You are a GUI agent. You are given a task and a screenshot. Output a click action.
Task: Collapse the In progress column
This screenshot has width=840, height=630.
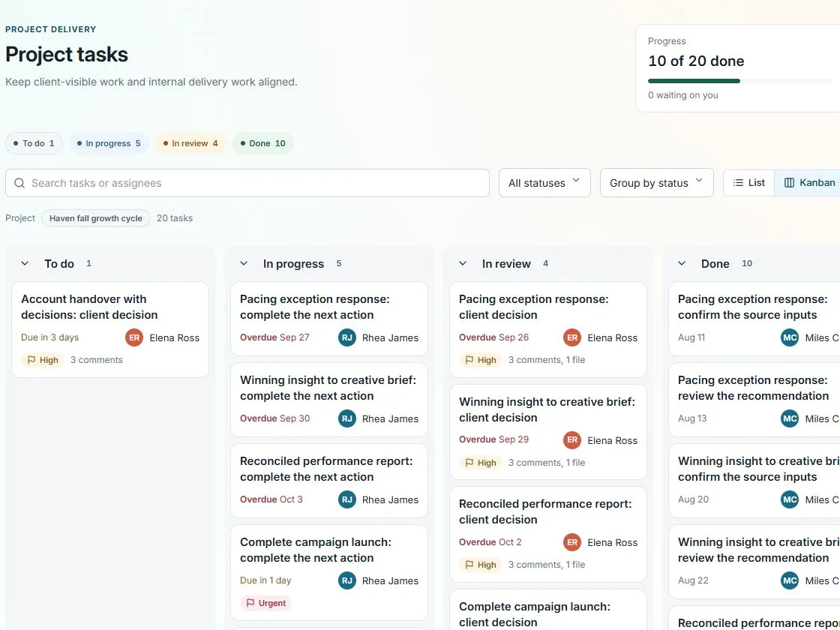244,263
